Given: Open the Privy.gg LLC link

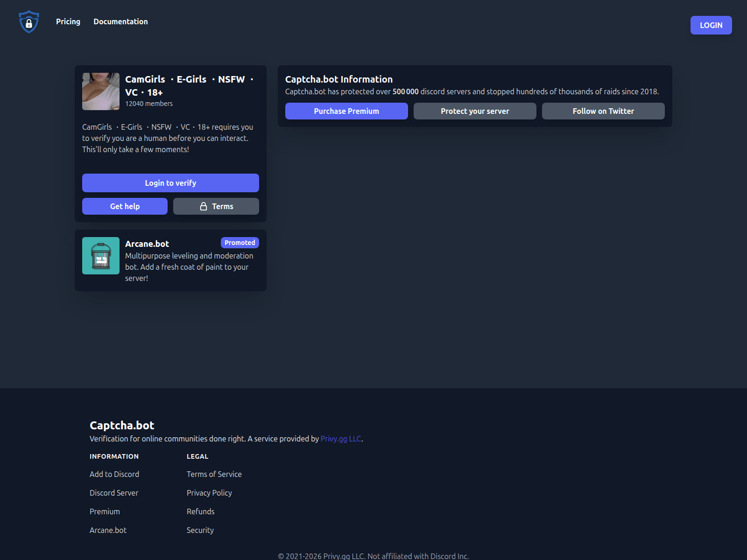Looking at the screenshot, I should (341, 439).
